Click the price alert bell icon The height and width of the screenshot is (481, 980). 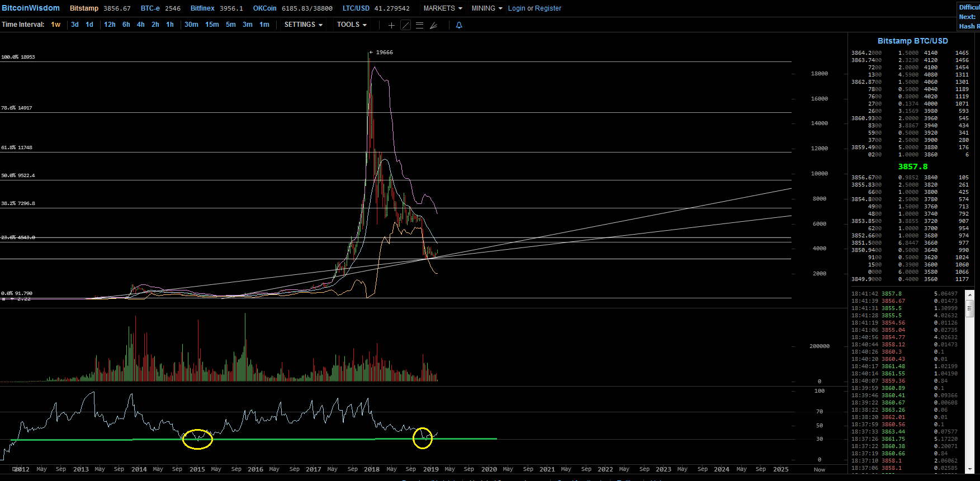tap(459, 25)
